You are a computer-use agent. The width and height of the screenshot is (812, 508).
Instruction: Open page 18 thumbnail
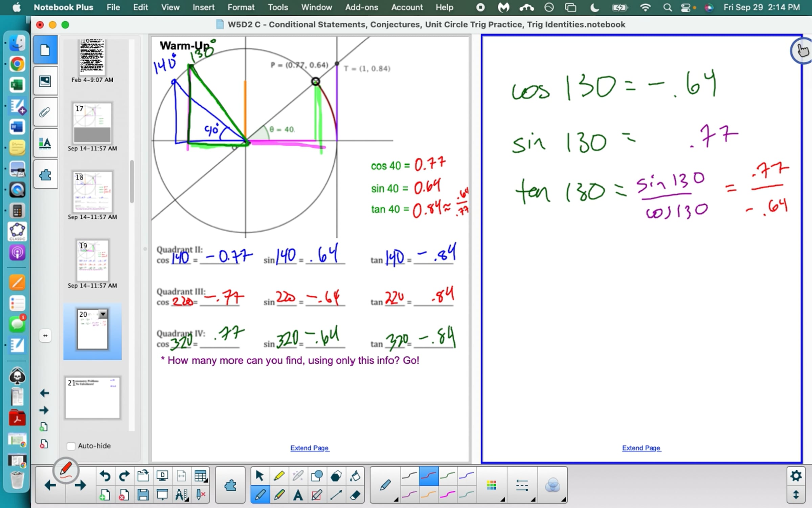92,192
